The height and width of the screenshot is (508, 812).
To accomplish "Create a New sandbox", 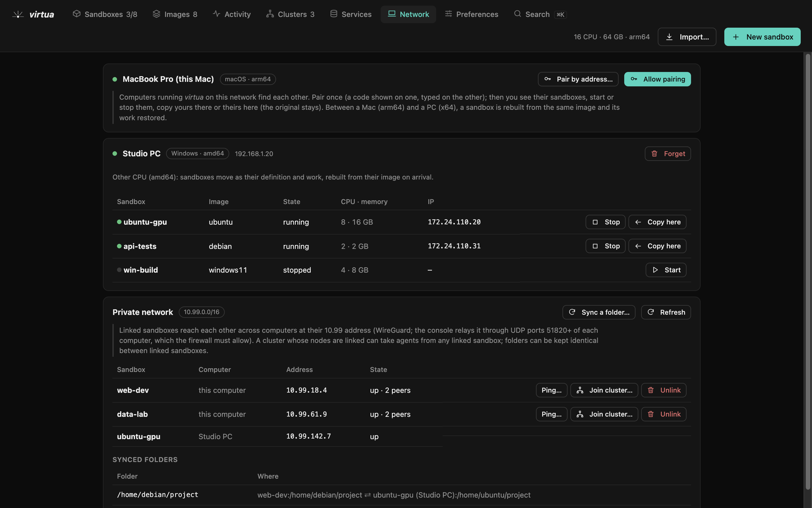I will click(x=762, y=37).
